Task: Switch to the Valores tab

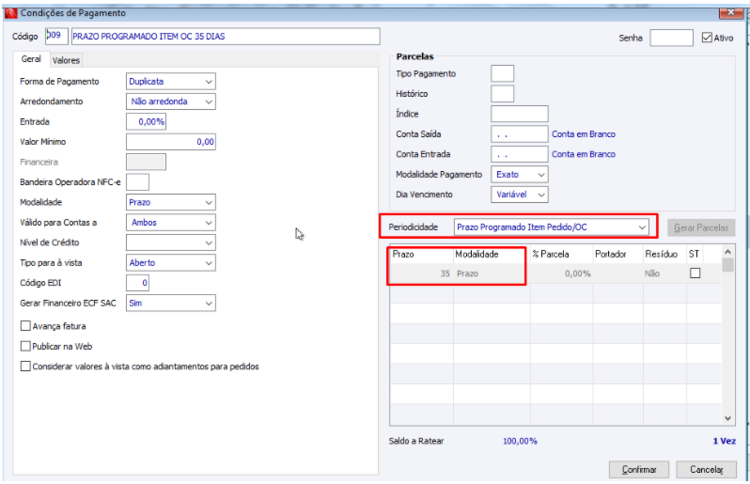Action: tap(66, 60)
